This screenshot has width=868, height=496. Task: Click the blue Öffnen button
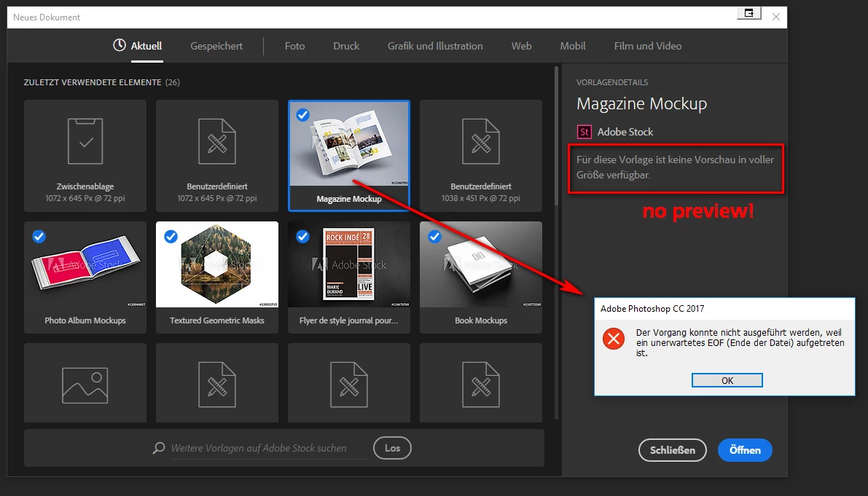click(745, 450)
